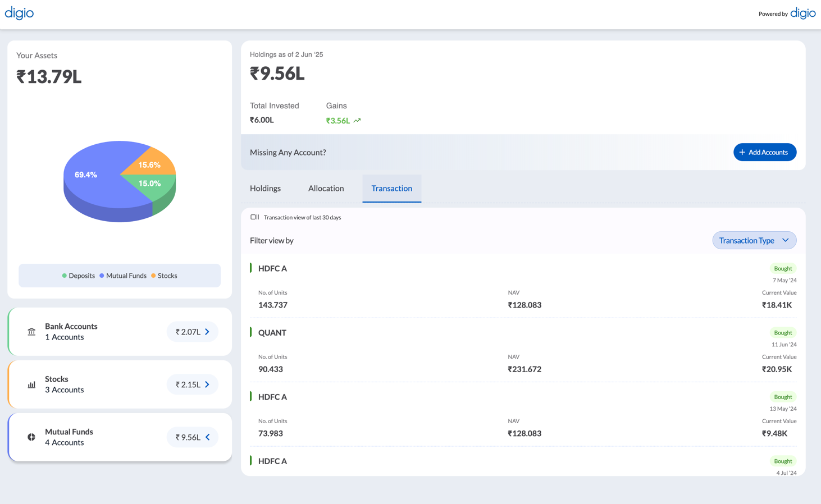821x504 pixels.
Task: Click the Bought badge dated 7 May '24
Action: click(x=783, y=269)
